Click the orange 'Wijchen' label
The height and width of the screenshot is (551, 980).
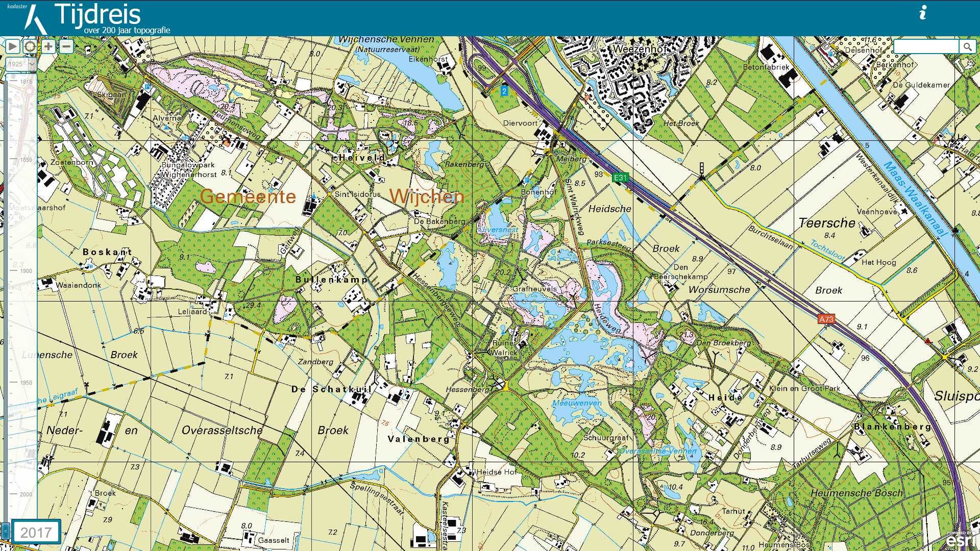point(427,196)
